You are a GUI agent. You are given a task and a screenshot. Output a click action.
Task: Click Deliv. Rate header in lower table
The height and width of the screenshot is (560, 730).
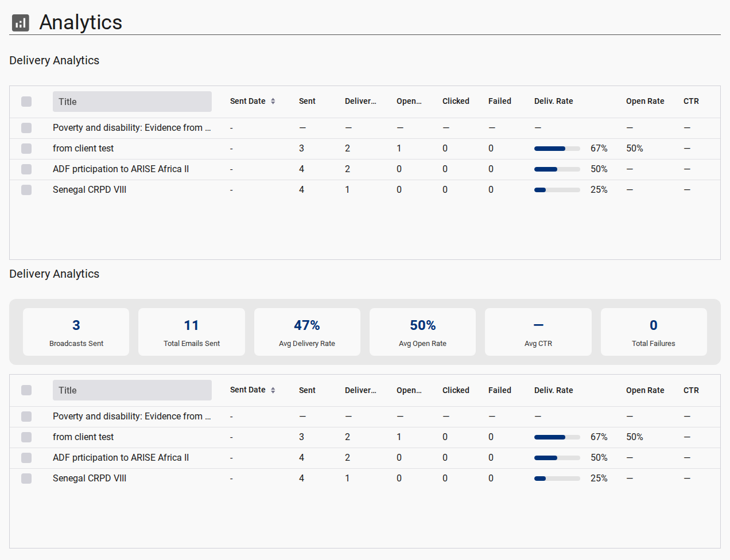[x=553, y=390]
